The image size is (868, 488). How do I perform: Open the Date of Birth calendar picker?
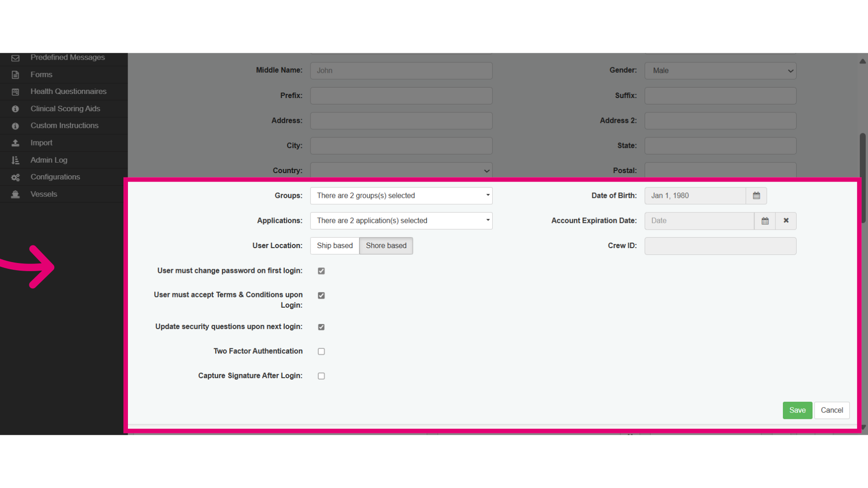point(756,196)
